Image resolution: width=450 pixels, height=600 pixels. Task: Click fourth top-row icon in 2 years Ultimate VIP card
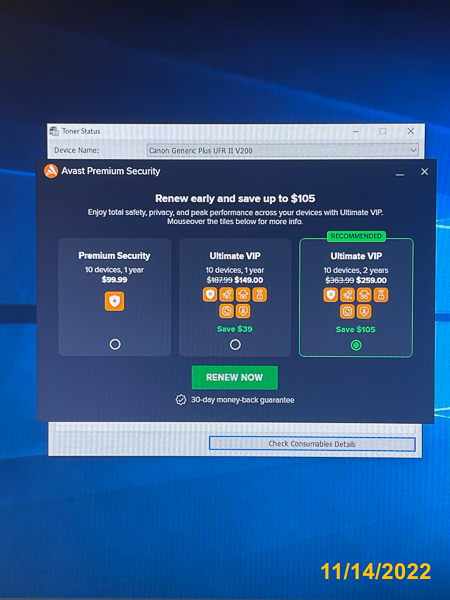point(381,295)
